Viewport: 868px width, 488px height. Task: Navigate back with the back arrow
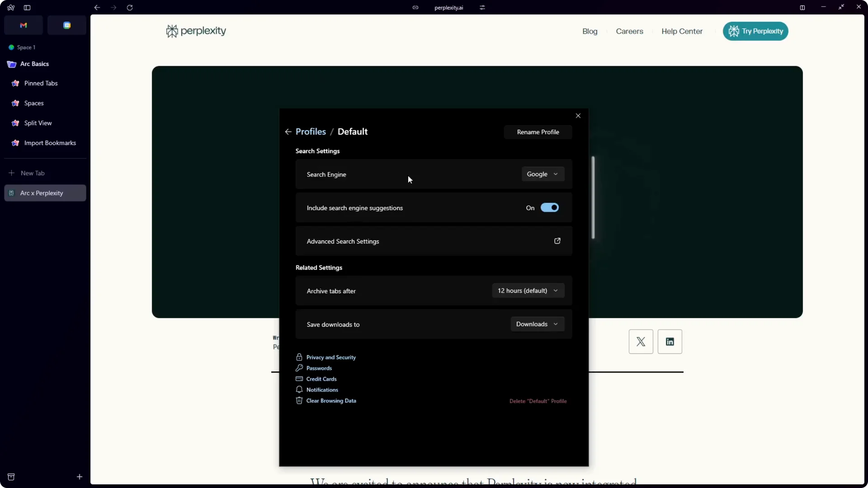[x=96, y=7]
